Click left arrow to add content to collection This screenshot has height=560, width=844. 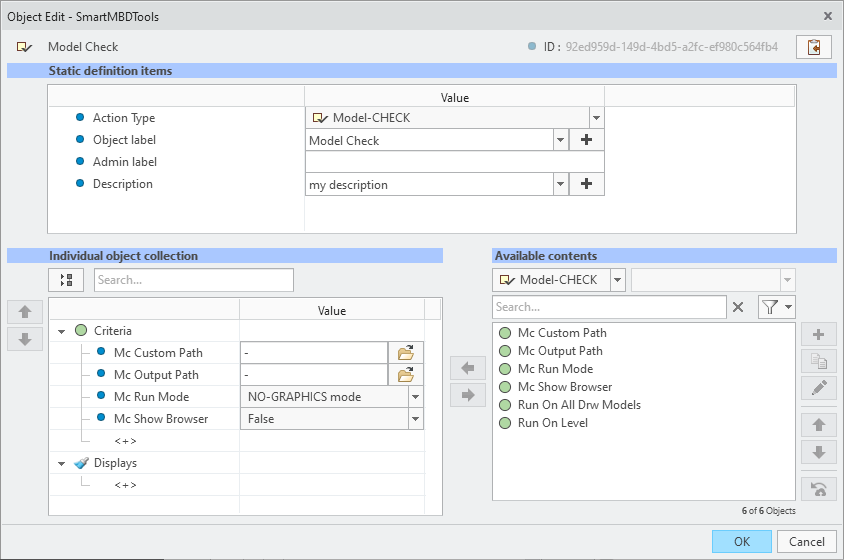pos(468,368)
